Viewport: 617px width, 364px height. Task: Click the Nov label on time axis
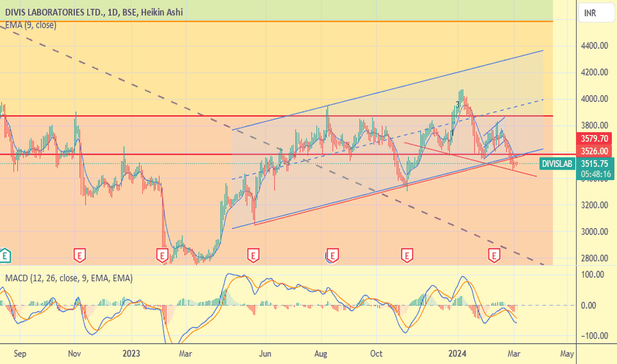click(74, 353)
